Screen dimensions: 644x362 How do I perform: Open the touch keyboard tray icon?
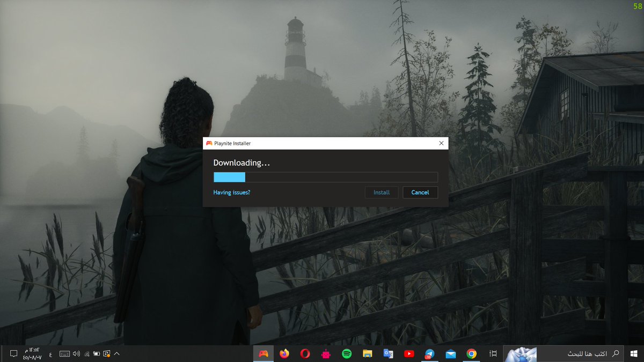[64, 353]
